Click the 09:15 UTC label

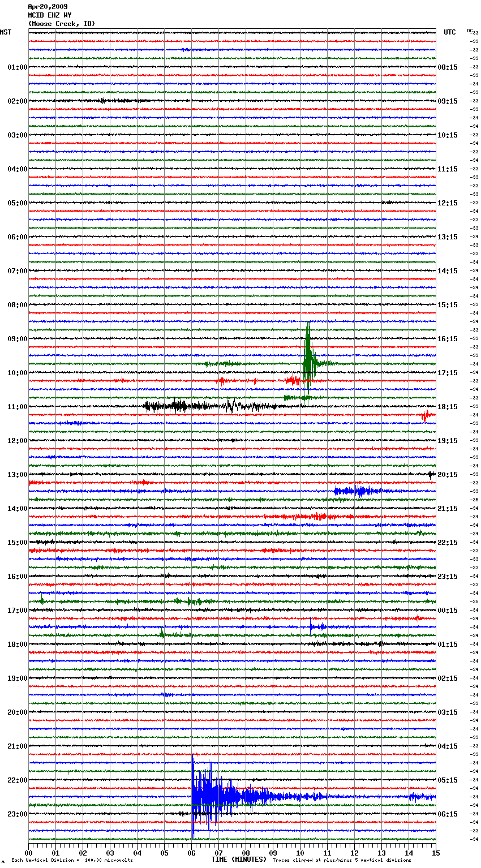(x=448, y=101)
